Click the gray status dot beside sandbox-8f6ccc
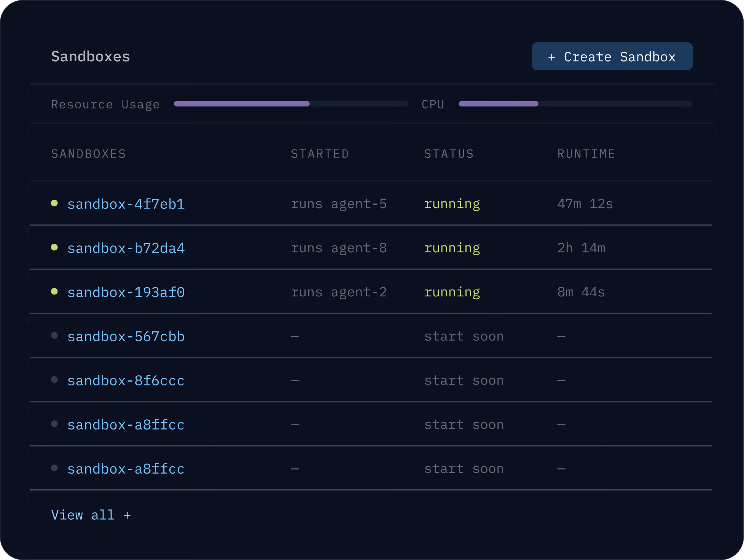 [54, 380]
